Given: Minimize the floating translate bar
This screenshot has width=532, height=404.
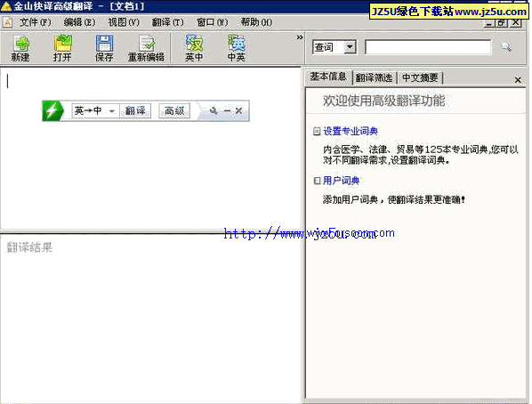Looking at the screenshot, I should (227, 110).
